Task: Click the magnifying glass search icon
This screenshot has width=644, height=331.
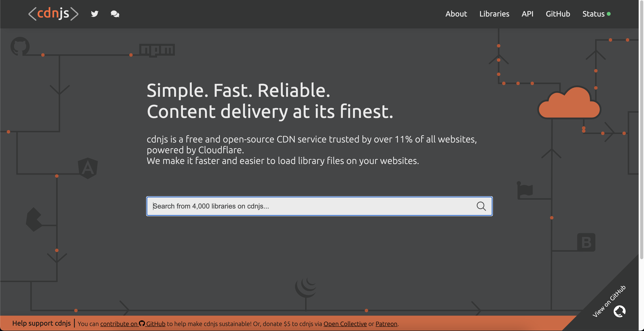Action: tap(481, 206)
